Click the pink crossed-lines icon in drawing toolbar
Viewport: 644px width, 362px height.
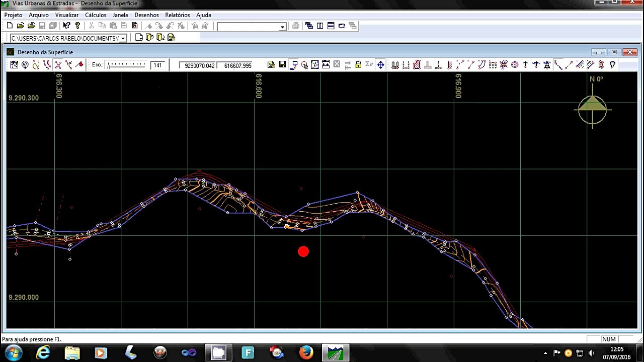(58, 65)
